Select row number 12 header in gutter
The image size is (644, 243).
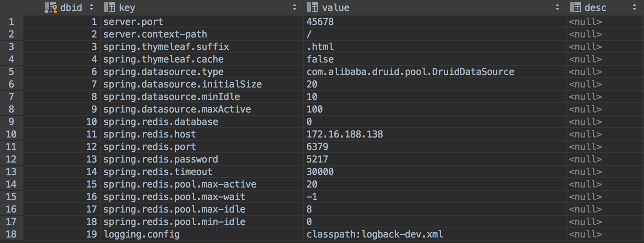11,159
